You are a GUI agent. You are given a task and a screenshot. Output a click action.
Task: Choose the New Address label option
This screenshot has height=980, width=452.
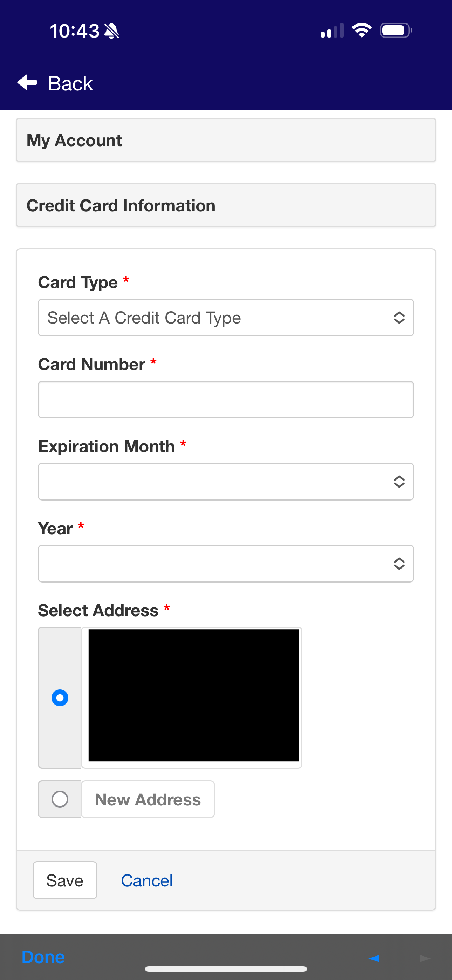[148, 799]
